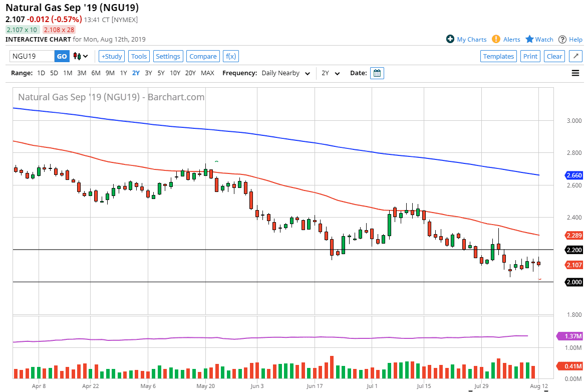Image resolution: width=588 pixels, height=392 pixels.
Task: Click the Alerts warning icon
Action: tap(496, 39)
